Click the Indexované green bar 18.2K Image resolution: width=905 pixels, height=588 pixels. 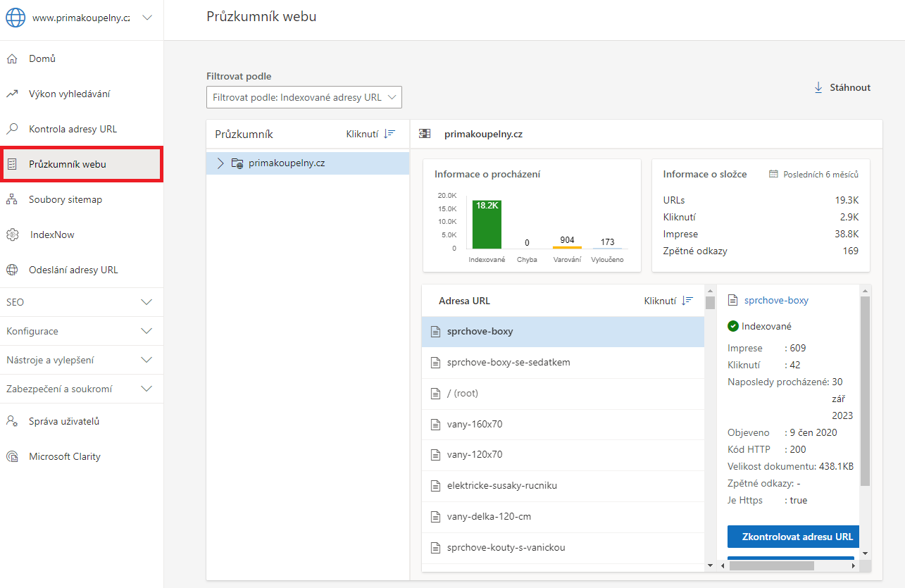point(487,224)
